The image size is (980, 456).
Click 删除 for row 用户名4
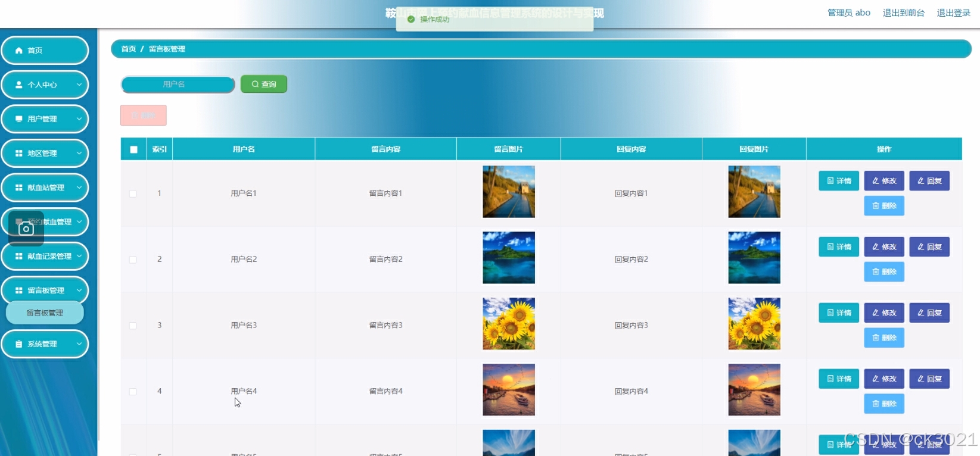coord(884,404)
